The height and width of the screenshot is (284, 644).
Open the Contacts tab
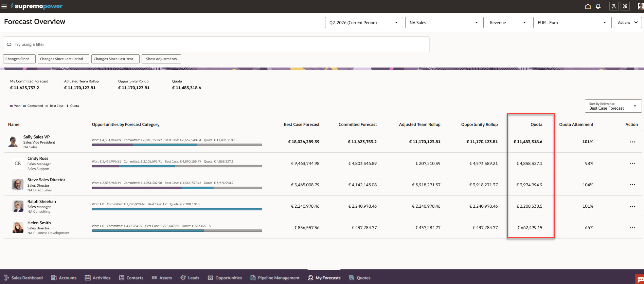(x=131, y=278)
